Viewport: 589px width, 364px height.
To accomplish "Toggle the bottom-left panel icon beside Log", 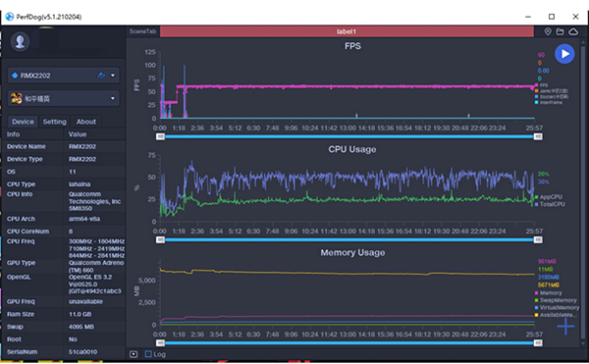I will tap(134, 354).
